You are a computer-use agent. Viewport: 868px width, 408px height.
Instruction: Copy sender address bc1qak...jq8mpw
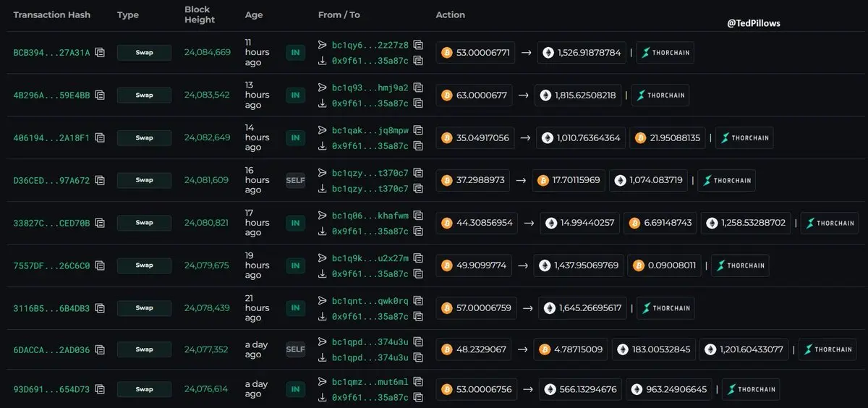(418, 130)
